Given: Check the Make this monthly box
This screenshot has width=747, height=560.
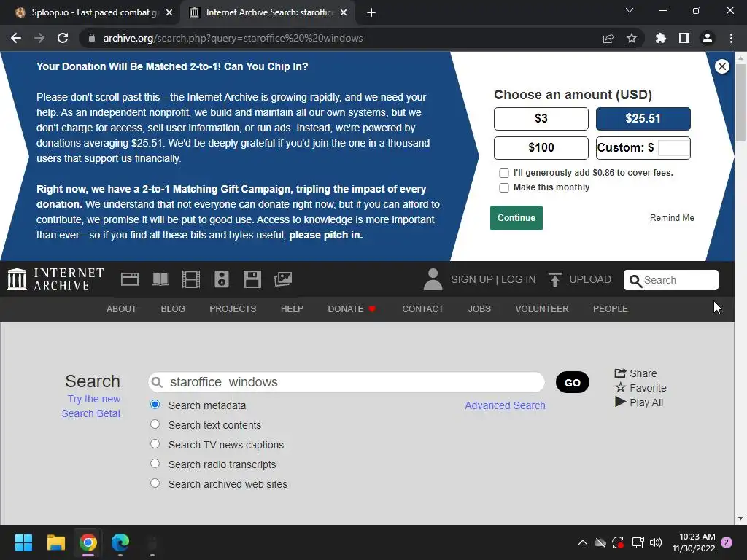Looking at the screenshot, I should point(503,187).
